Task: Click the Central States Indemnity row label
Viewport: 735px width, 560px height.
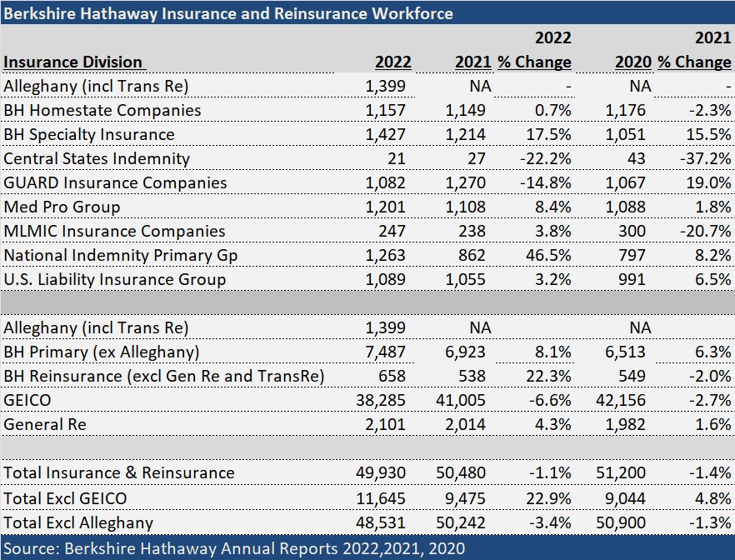Action: point(97,158)
